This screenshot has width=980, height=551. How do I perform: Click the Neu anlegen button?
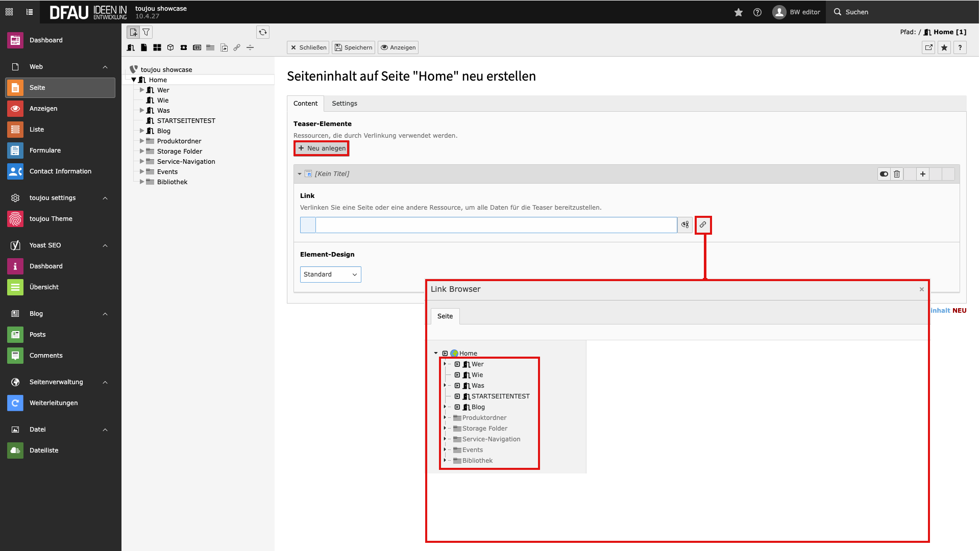(322, 148)
